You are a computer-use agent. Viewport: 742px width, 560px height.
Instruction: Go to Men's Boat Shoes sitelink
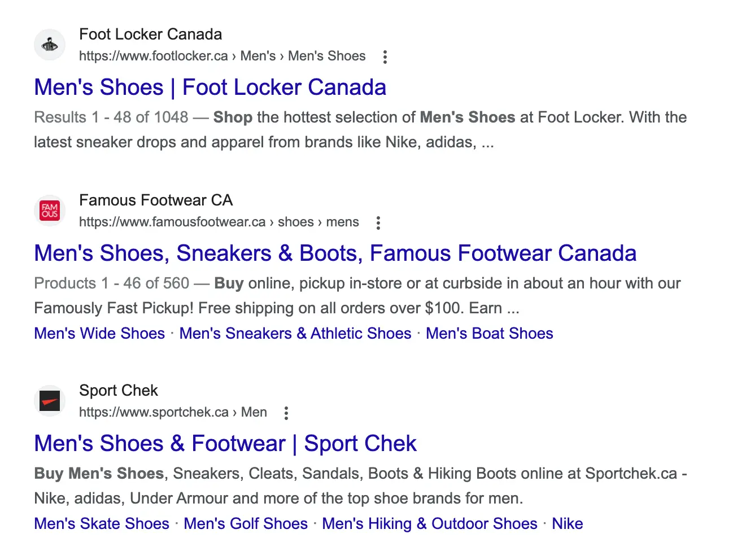490,334
